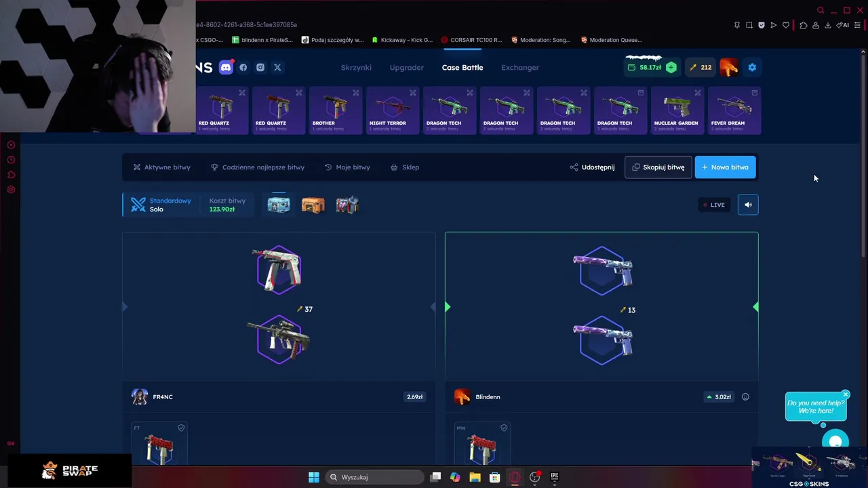Open the site settings gear icon

click(752, 67)
